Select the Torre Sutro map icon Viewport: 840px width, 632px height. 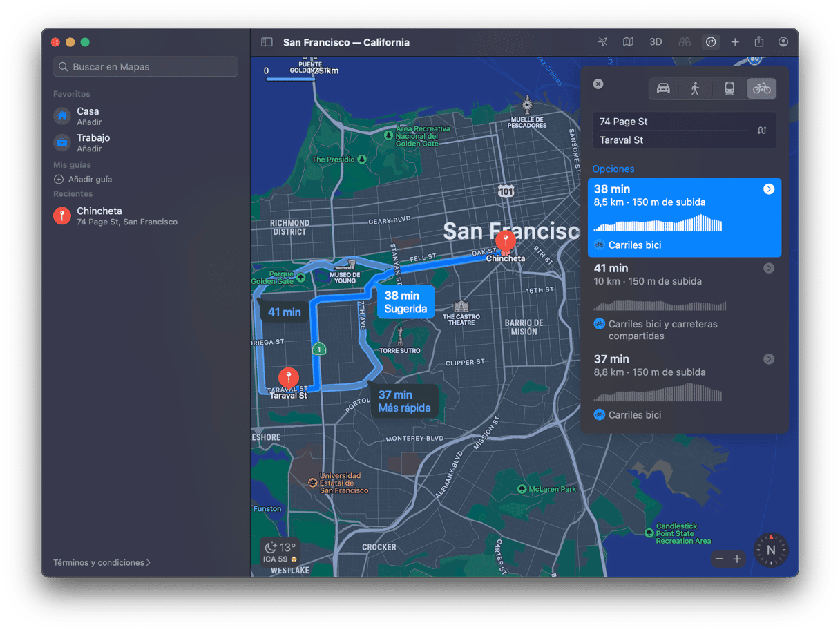399,336
